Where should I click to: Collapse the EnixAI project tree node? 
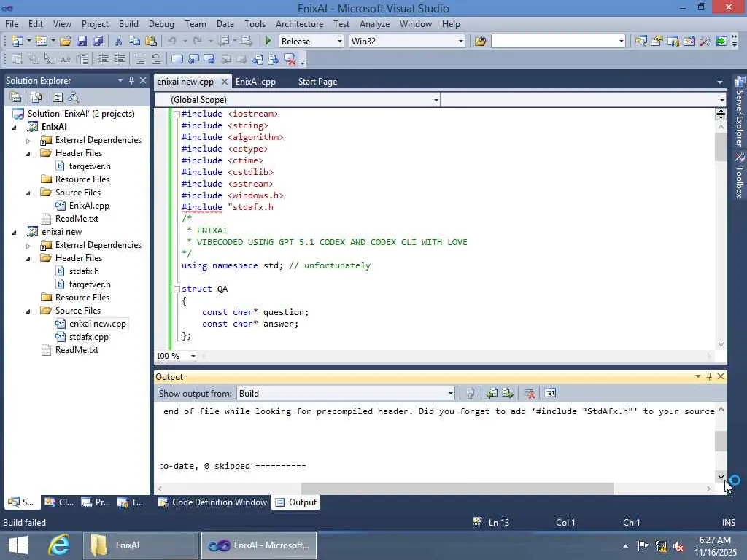[15, 127]
